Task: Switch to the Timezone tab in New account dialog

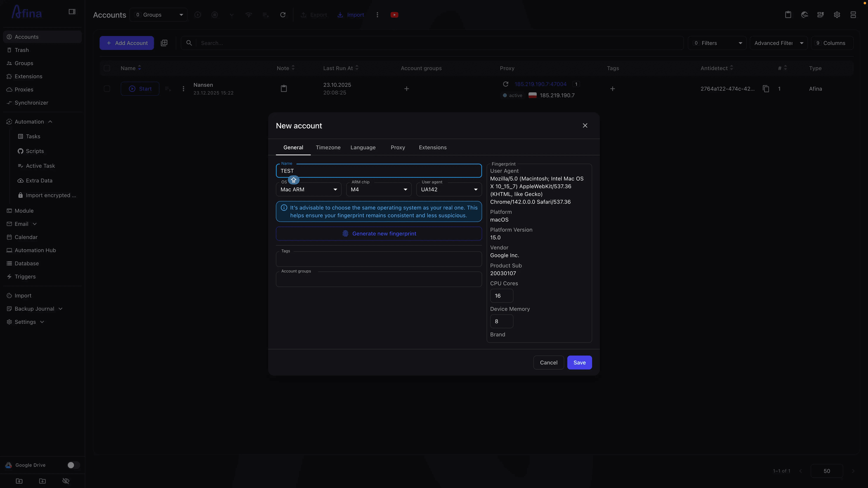Action: 328,148
